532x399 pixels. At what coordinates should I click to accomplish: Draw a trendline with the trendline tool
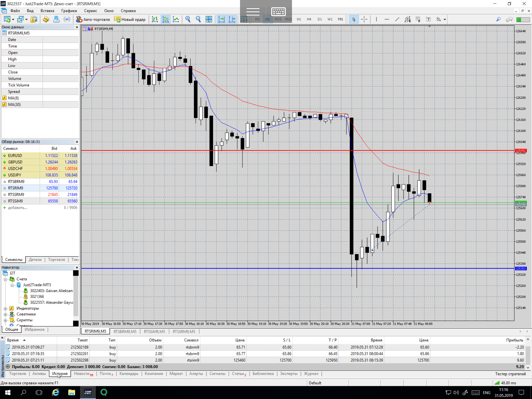point(397,19)
